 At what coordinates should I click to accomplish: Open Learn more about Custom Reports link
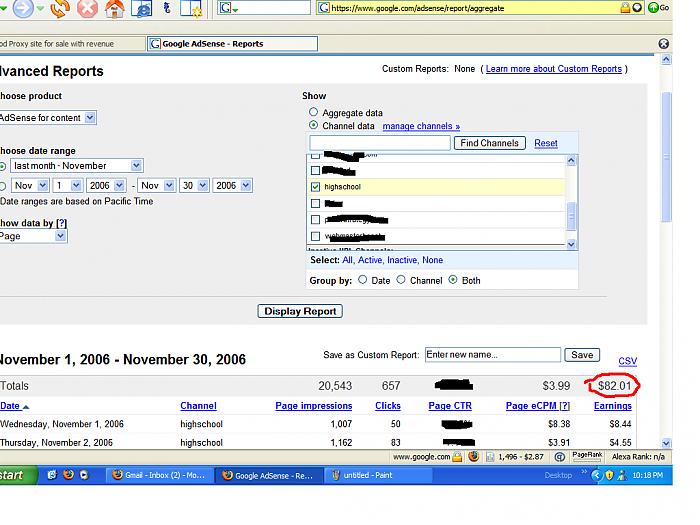click(554, 69)
